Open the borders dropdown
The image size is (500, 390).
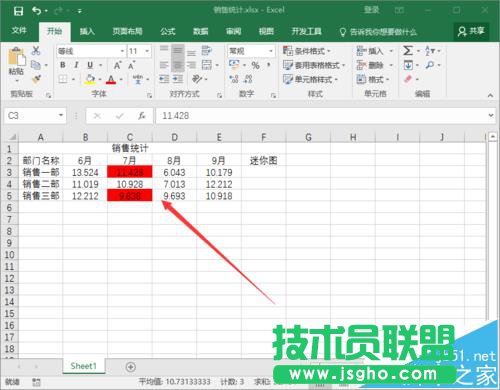coord(73,79)
